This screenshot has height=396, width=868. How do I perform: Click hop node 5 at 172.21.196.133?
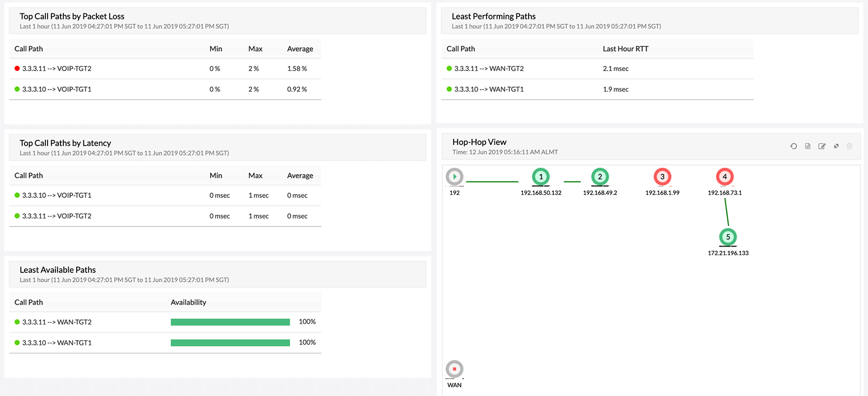pyautogui.click(x=728, y=237)
